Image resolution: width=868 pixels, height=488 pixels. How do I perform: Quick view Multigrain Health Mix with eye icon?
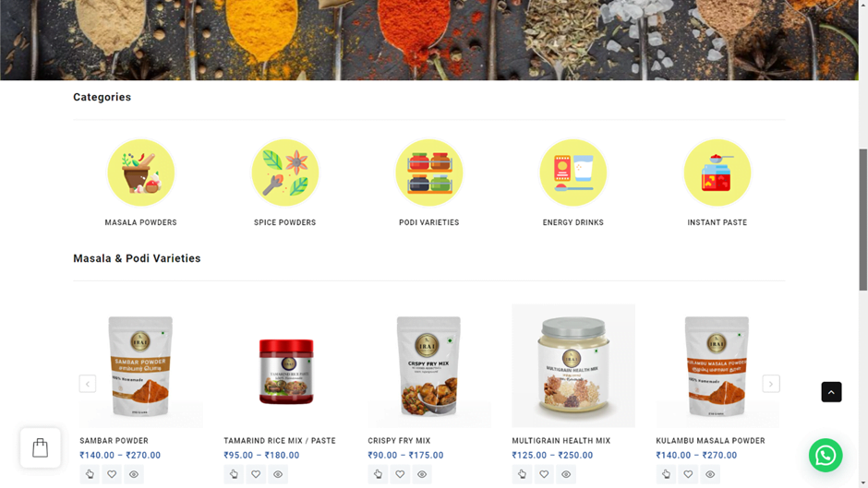click(x=566, y=474)
